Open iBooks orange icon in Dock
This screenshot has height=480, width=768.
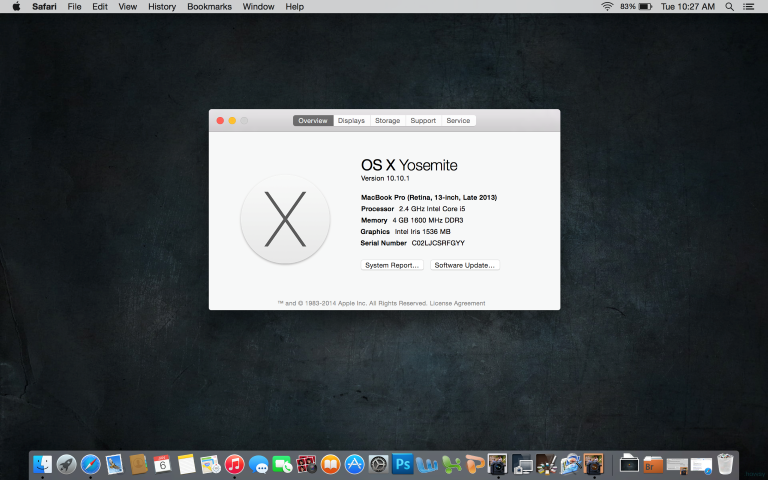pyautogui.click(x=331, y=464)
